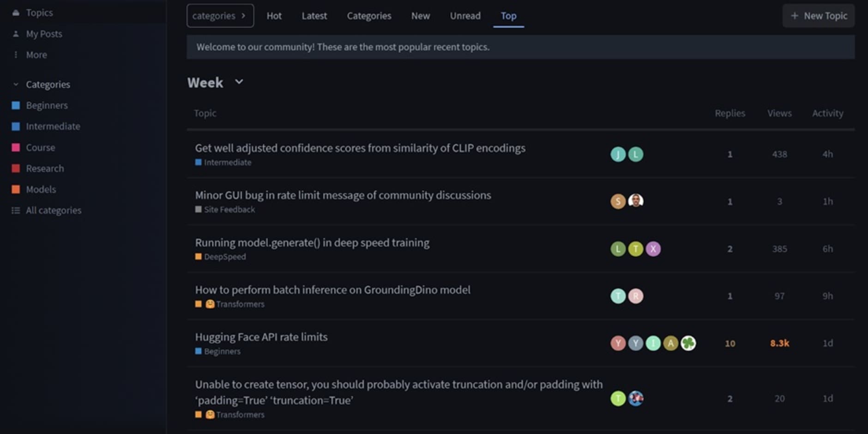
Task: Click A avatar on API rate limits topic
Action: click(670, 343)
